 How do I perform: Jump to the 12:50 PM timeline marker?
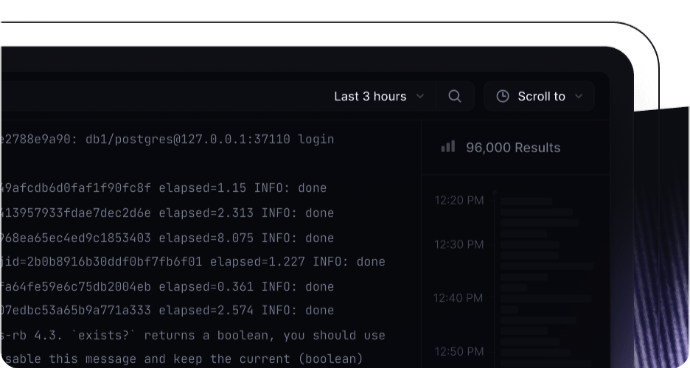[x=459, y=352]
